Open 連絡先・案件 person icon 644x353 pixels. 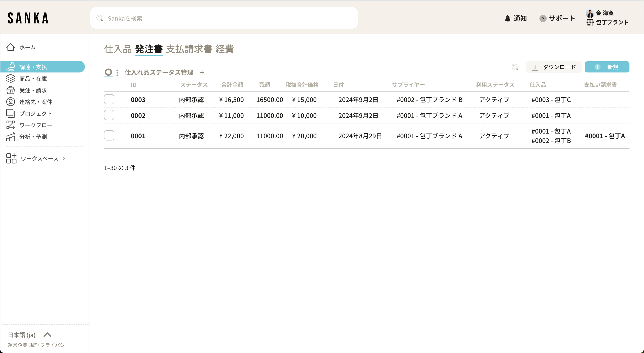[x=11, y=102]
